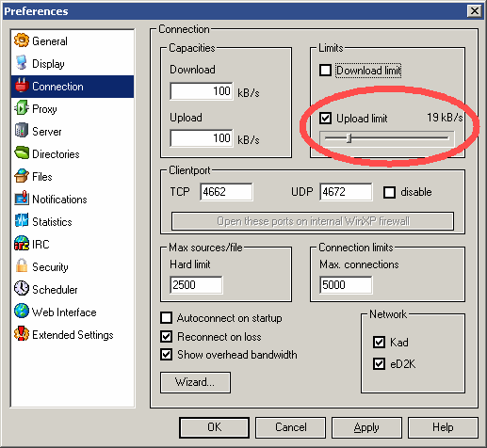Open Help for preferences

coord(443,427)
